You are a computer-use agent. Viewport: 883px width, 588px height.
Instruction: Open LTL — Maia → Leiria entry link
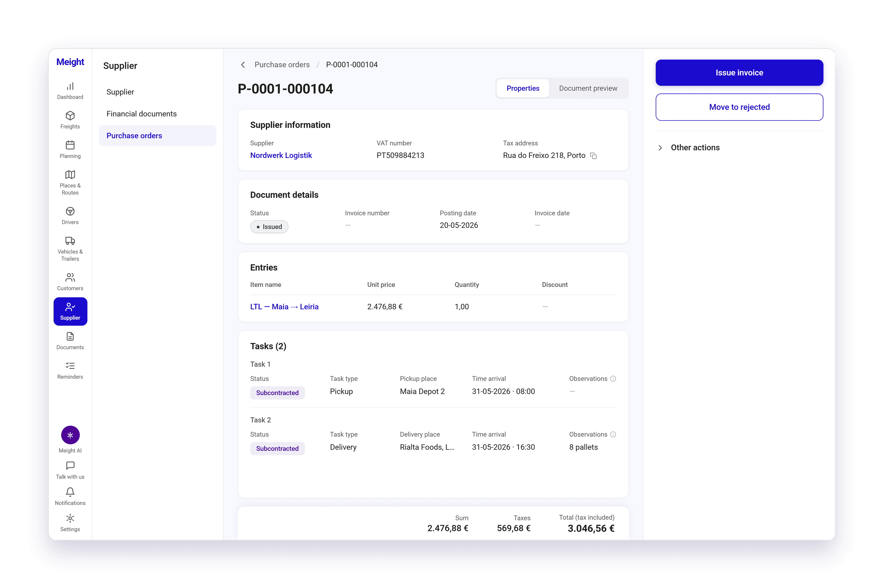[x=284, y=306]
